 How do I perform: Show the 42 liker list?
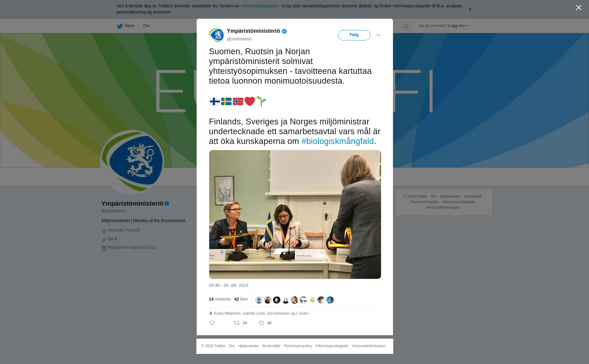tap(241, 299)
